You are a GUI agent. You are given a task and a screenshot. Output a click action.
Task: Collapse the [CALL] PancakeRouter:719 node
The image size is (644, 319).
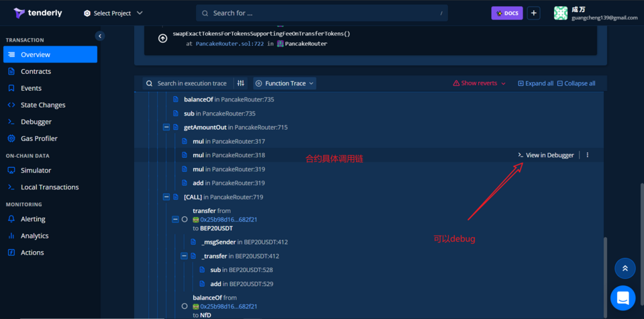tap(166, 197)
